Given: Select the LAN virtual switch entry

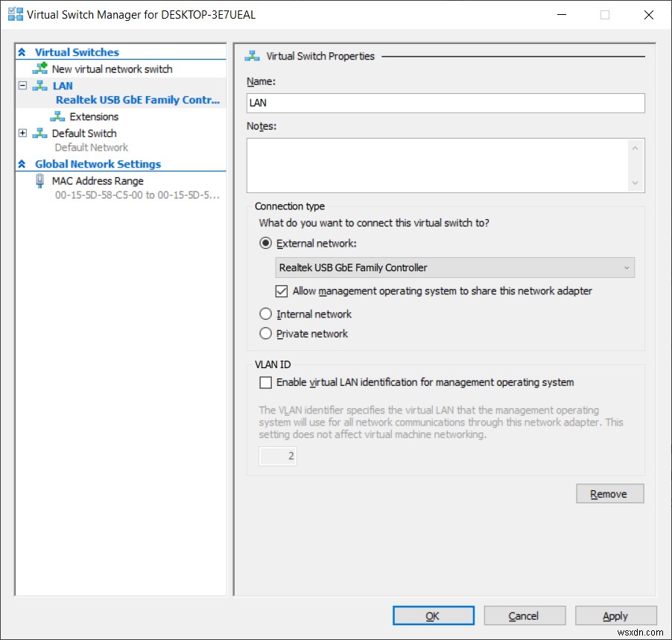Looking at the screenshot, I should point(63,86).
